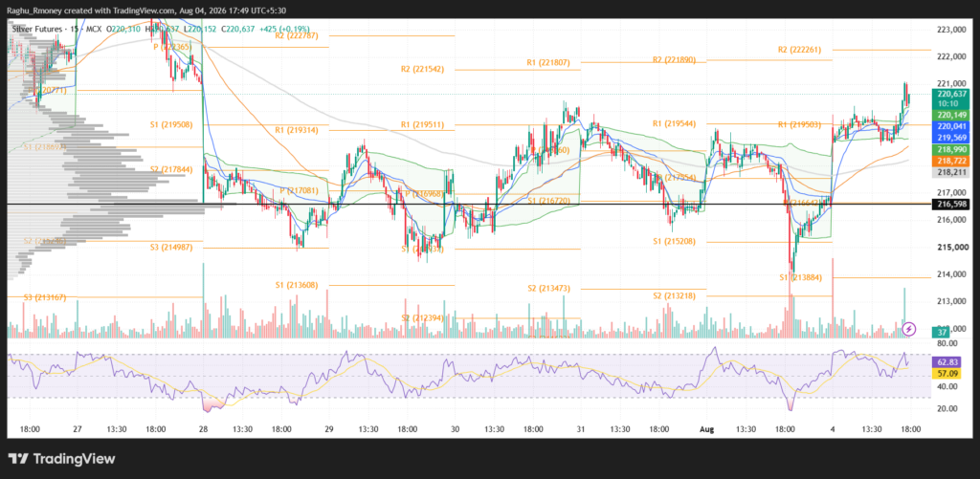Viewport: 980px width, 479px height.
Task: Click the R2 (222787) pivot label
Action: [x=297, y=36]
